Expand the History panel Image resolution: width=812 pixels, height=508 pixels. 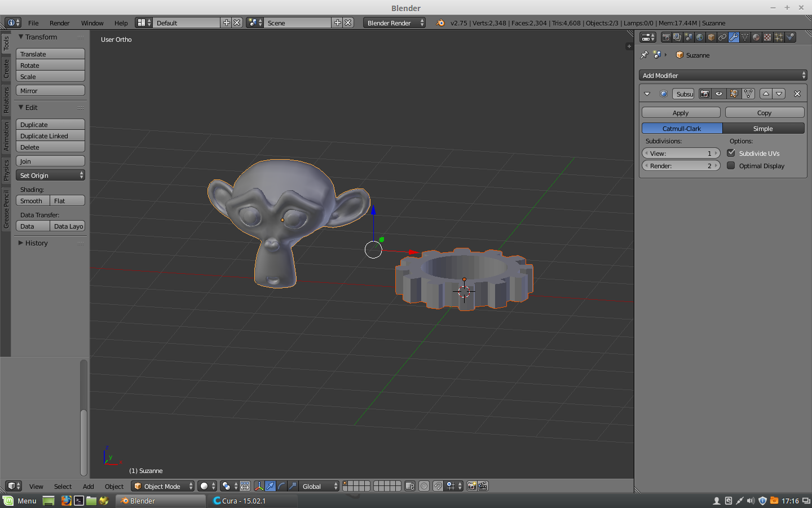[33, 243]
